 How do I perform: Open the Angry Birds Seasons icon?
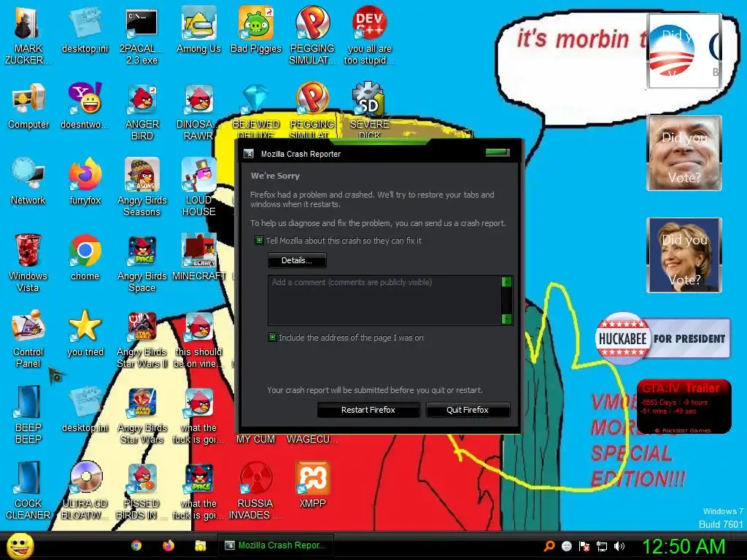142,187
